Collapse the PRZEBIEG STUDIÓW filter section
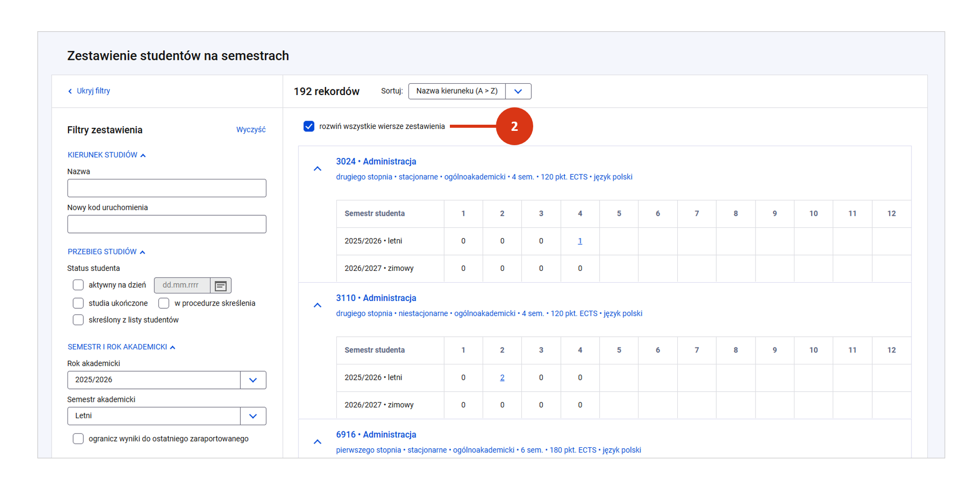Image resolution: width=980 pixels, height=484 pixels. coord(106,252)
